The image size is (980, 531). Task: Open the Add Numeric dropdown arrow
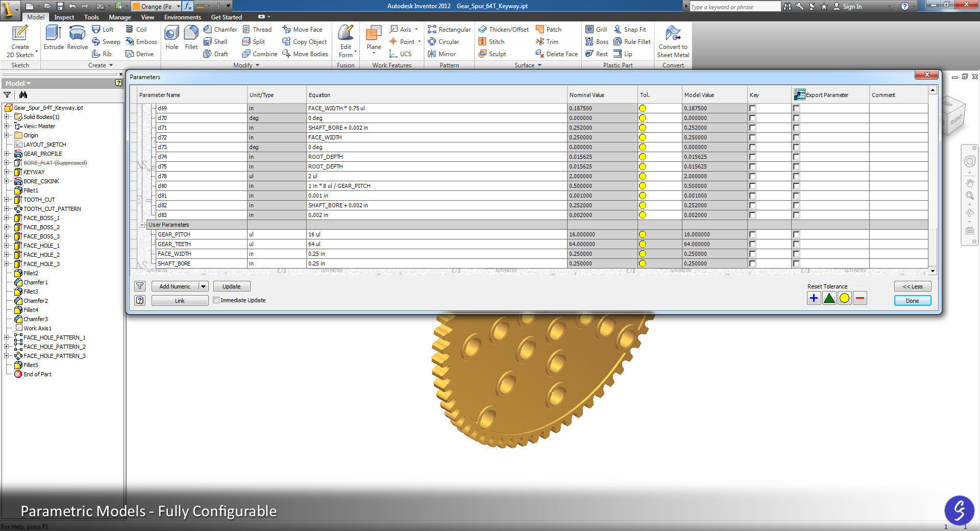coord(203,286)
